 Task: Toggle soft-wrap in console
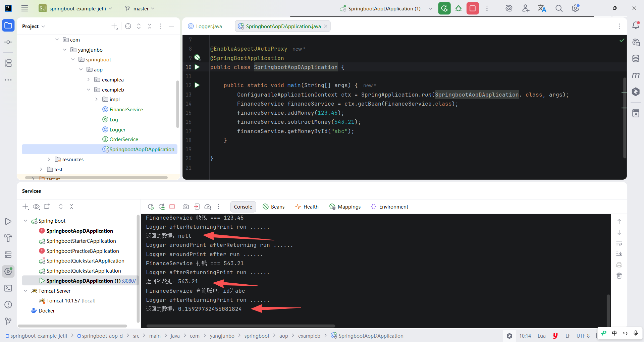(619, 243)
